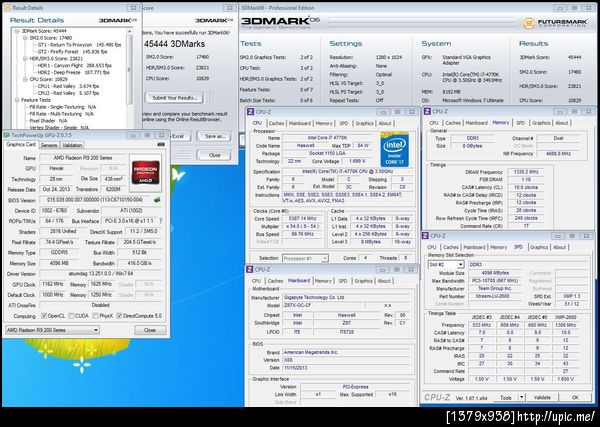
Task: Click the Submit Your Results button
Action: [x=176, y=97]
